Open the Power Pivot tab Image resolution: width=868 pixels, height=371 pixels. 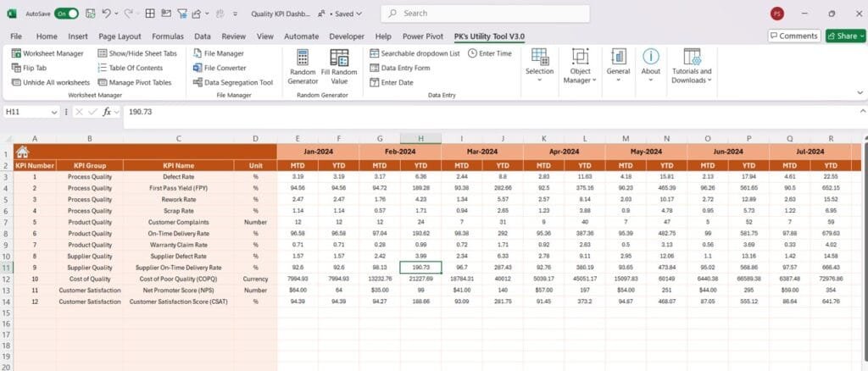[x=423, y=36]
